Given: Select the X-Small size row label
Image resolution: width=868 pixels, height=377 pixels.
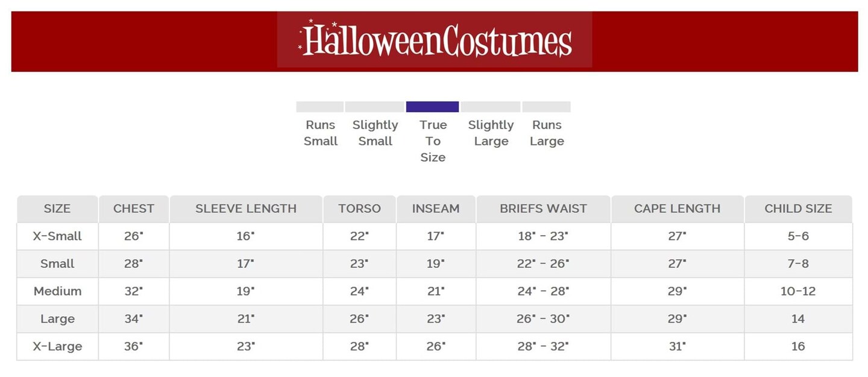Looking at the screenshot, I should coord(57,236).
